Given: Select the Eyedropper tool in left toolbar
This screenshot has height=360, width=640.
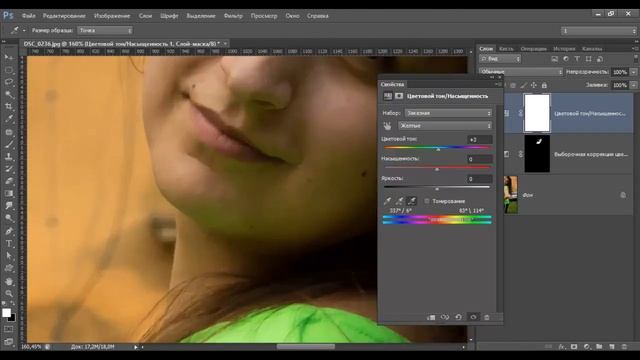Looking at the screenshot, I should tap(9, 119).
